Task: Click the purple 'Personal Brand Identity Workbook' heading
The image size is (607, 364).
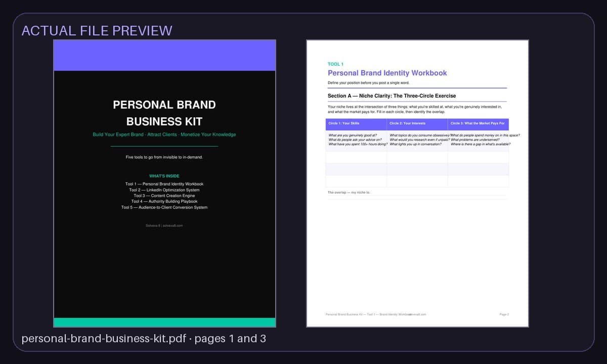Action: pyautogui.click(x=387, y=73)
